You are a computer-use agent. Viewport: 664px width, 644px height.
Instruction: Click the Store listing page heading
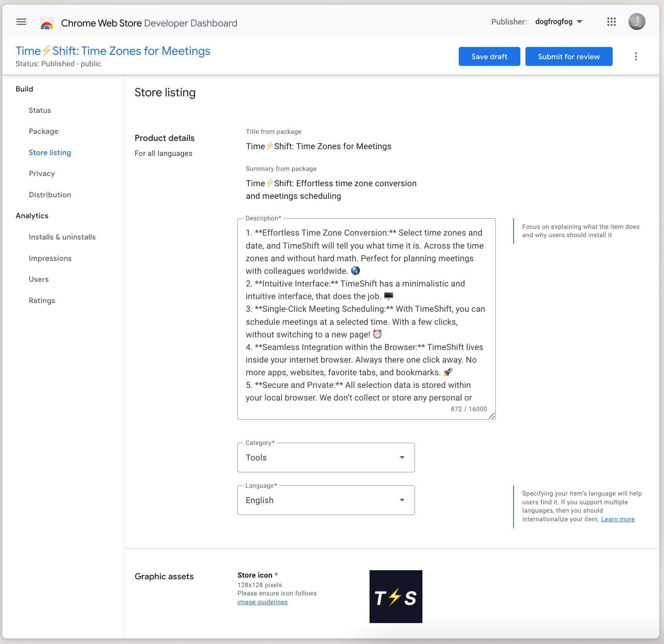point(165,92)
